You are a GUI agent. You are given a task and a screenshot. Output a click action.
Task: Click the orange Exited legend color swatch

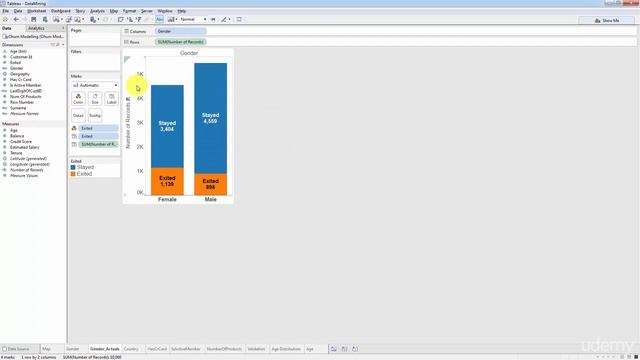[73, 174]
